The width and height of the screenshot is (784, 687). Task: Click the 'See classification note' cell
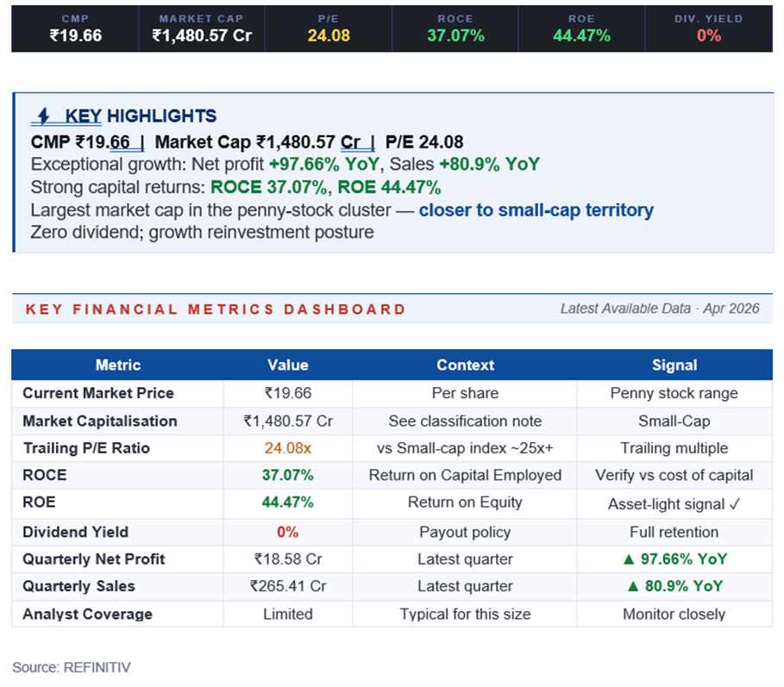(x=465, y=422)
